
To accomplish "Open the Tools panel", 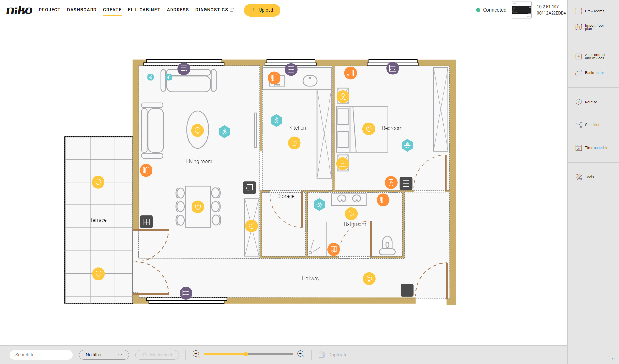I will 585,177.
